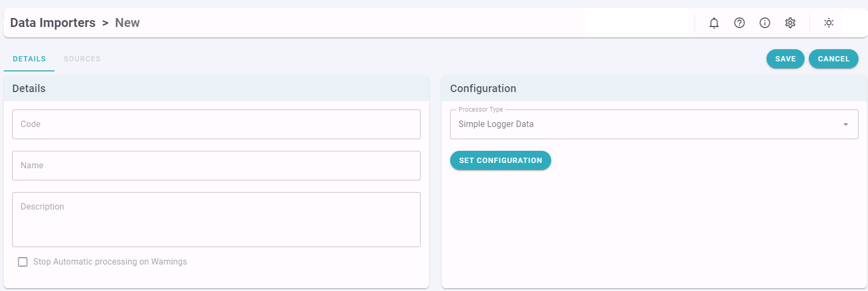This screenshot has width=868, height=291.
Task: Toggle light/dark theme sun icon
Action: [x=829, y=23]
